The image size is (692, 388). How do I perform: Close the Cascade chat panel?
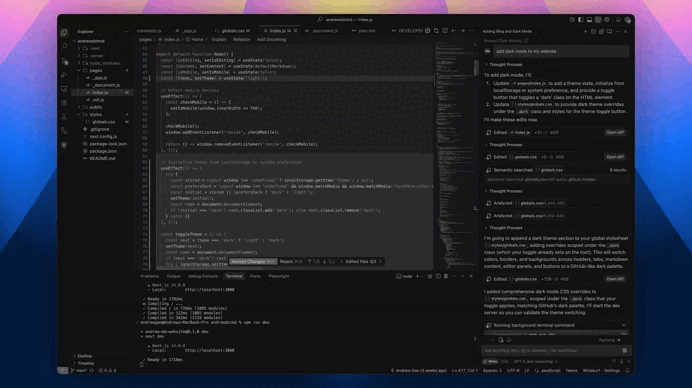coord(625,32)
